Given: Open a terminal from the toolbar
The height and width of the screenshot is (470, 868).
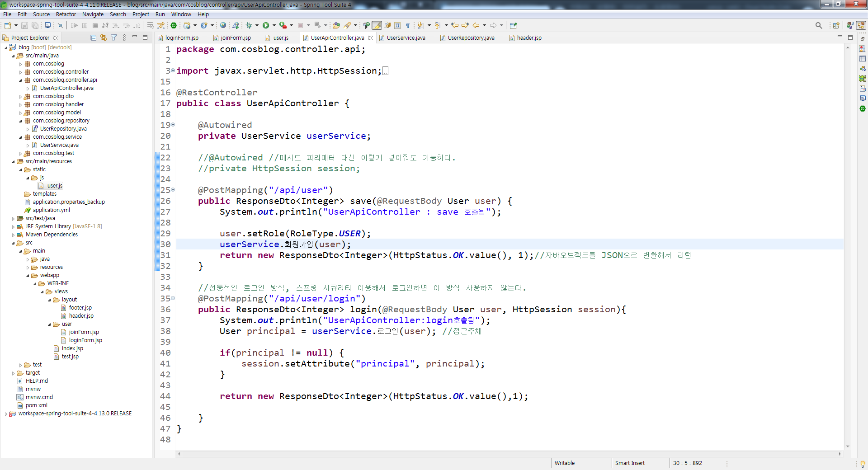Looking at the screenshot, I should pos(47,25).
